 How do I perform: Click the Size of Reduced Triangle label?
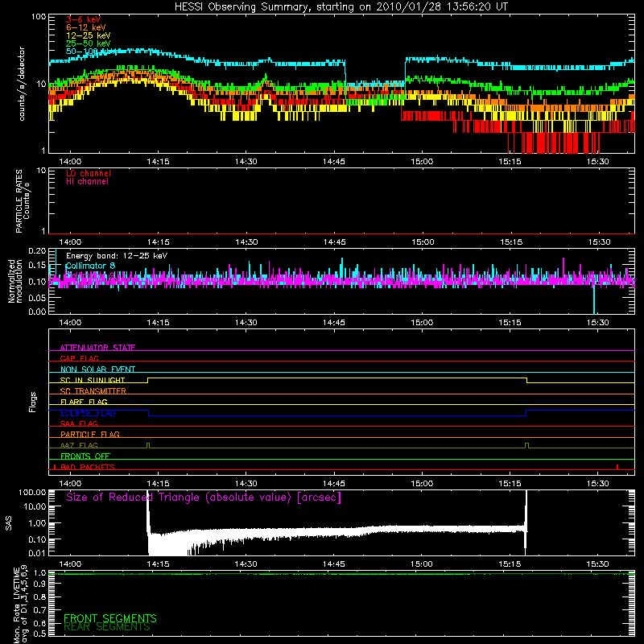point(204,497)
